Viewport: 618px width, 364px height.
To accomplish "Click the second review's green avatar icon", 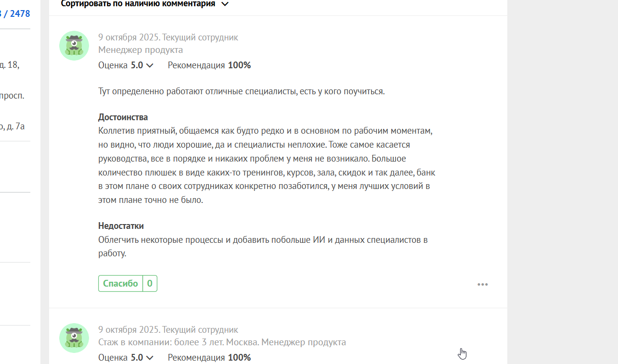I will 74,338.
